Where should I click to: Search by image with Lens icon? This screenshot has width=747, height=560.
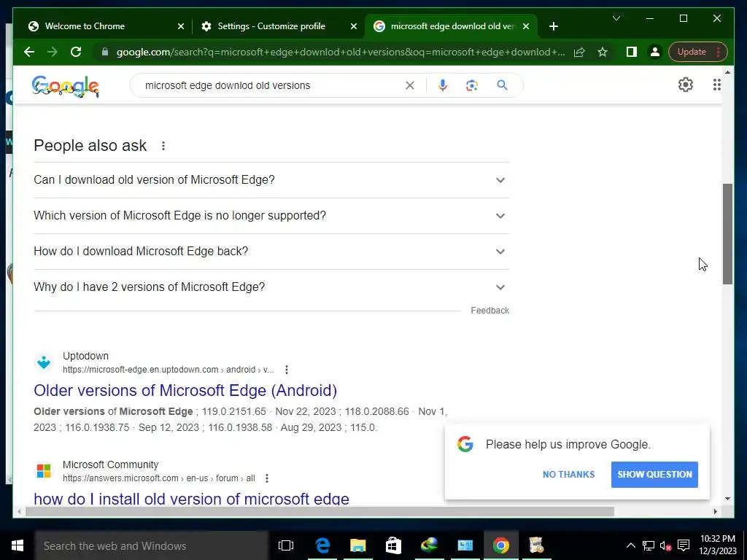point(472,85)
